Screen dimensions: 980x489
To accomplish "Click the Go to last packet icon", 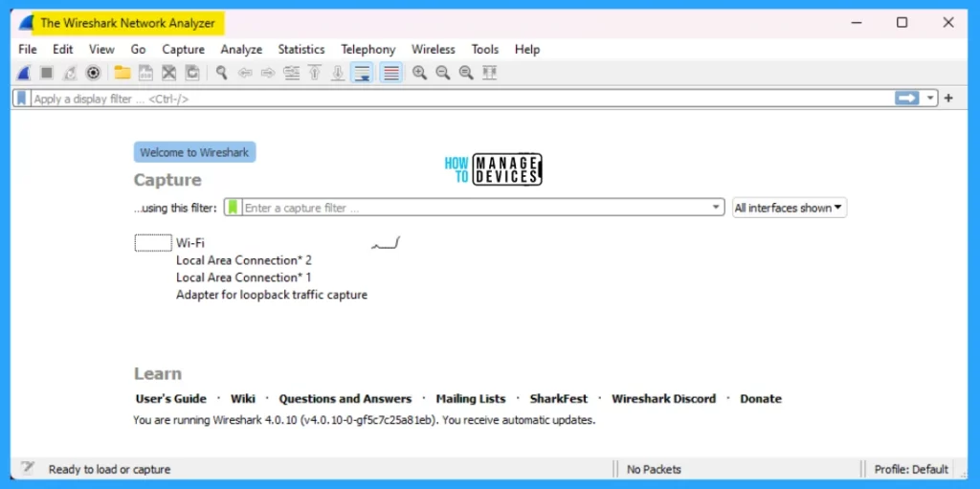I will click(338, 73).
